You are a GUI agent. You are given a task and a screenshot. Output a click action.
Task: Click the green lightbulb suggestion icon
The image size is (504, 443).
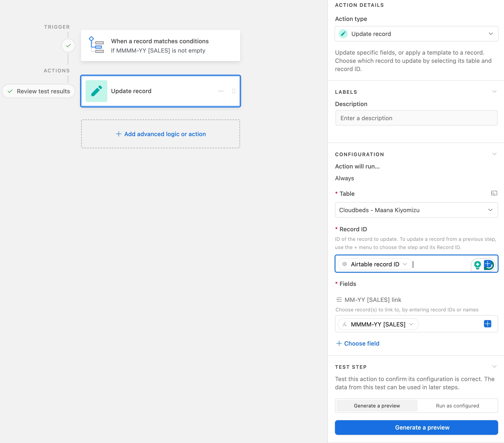477,265
